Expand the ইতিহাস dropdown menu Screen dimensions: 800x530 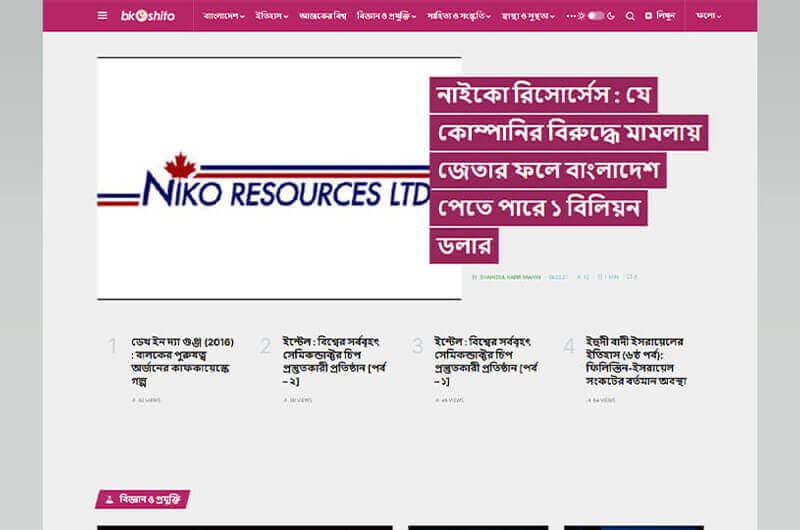click(272, 16)
